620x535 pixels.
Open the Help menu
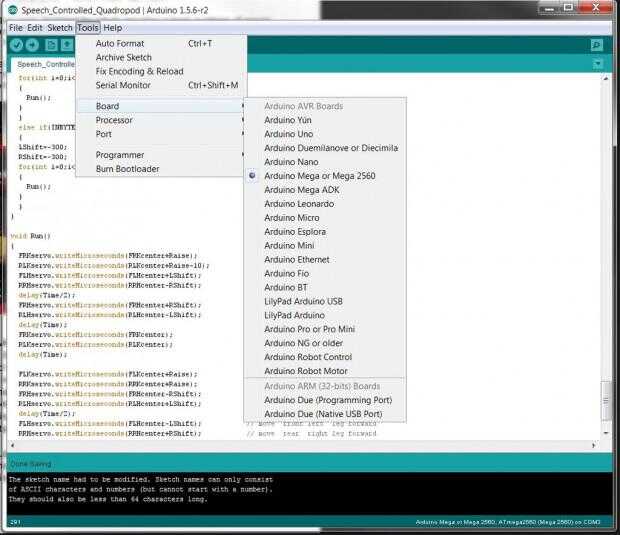(x=113, y=28)
